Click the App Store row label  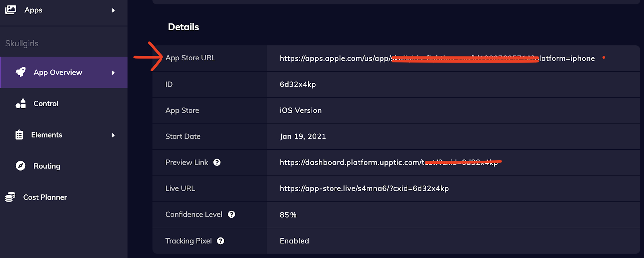182,110
